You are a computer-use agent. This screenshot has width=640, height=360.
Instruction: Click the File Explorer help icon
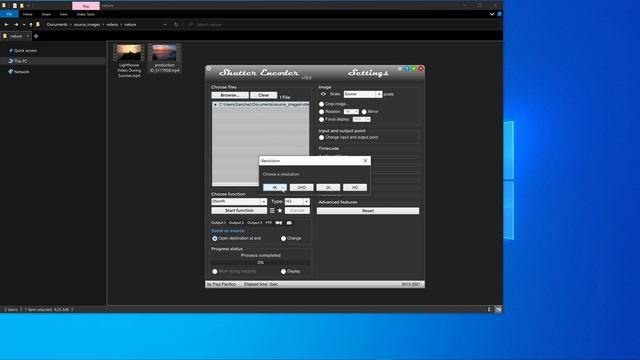point(499,14)
